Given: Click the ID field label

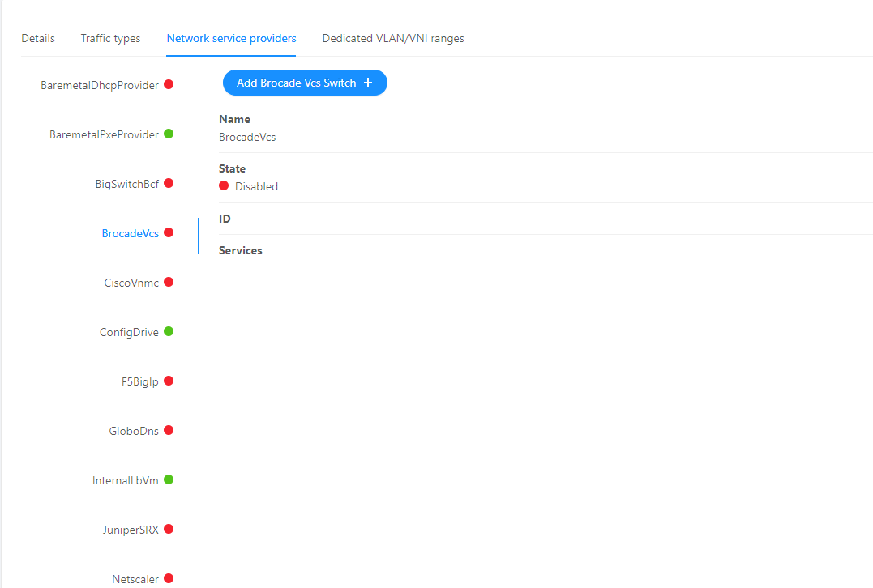Looking at the screenshot, I should [225, 219].
